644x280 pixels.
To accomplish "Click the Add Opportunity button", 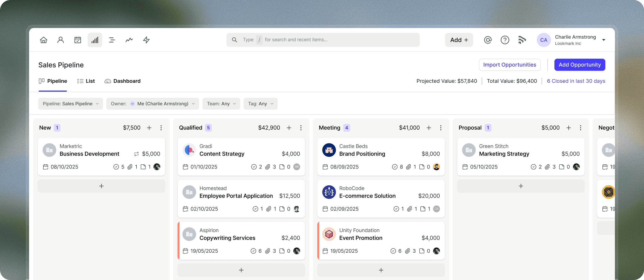I will 580,65.
